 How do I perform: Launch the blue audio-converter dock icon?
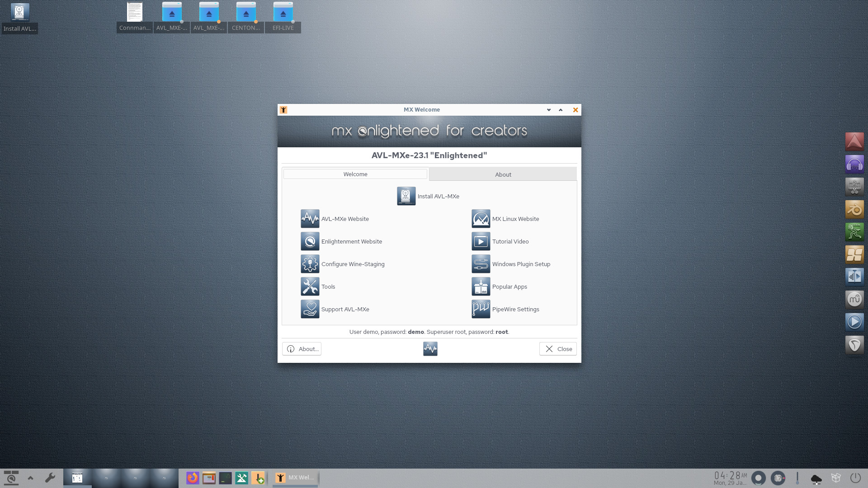click(x=854, y=277)
